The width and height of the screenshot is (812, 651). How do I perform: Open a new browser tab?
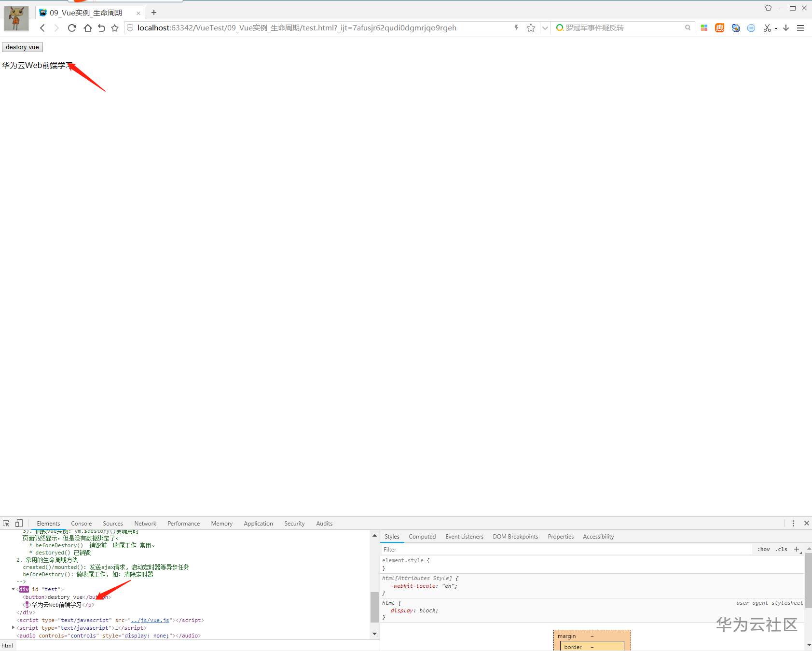154,13
